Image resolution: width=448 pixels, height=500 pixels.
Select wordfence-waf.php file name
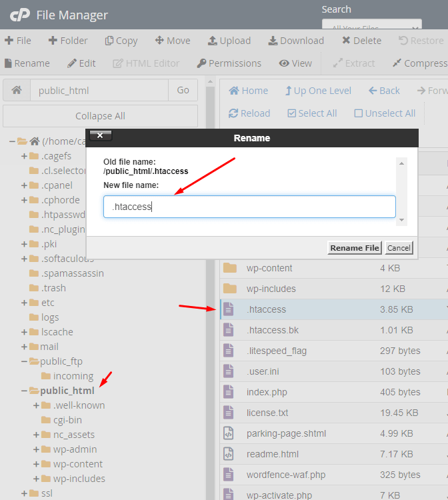286,475
